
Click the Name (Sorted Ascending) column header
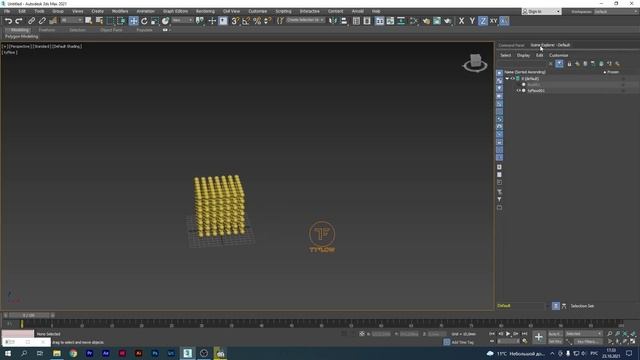pos(524,72)
